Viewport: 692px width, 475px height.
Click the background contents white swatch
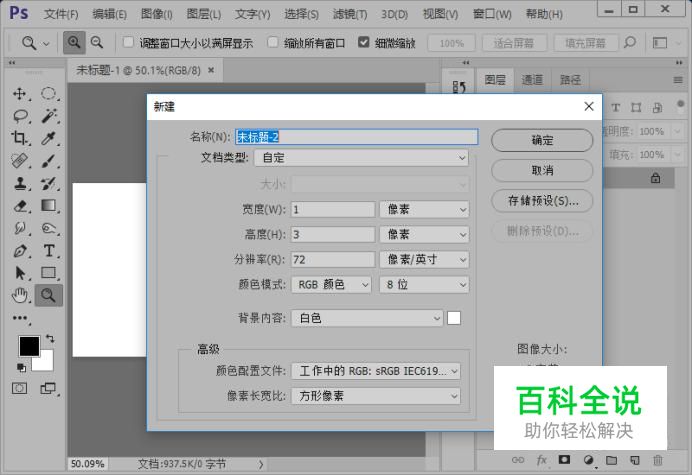(454, 318)
